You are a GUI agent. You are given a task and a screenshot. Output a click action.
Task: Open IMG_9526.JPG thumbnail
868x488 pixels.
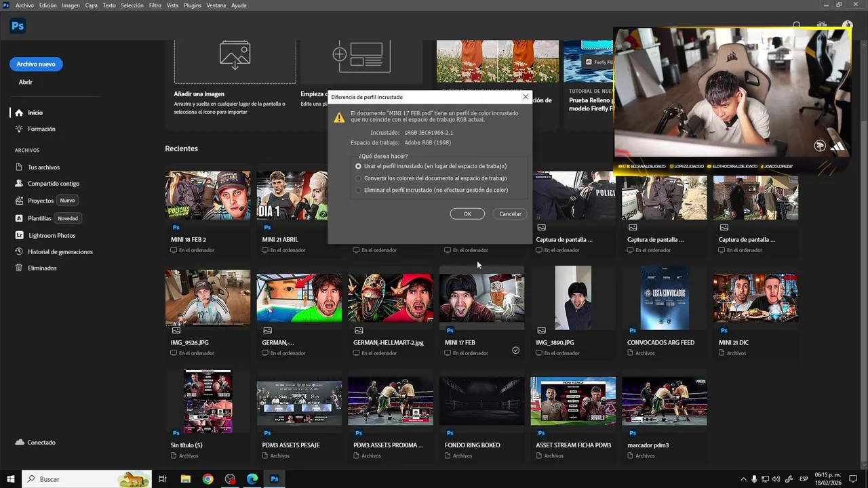pos(208,299)
